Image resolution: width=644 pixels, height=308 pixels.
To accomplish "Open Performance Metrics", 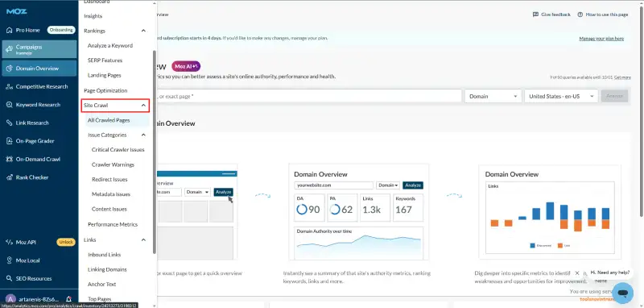I will [113, 224].
